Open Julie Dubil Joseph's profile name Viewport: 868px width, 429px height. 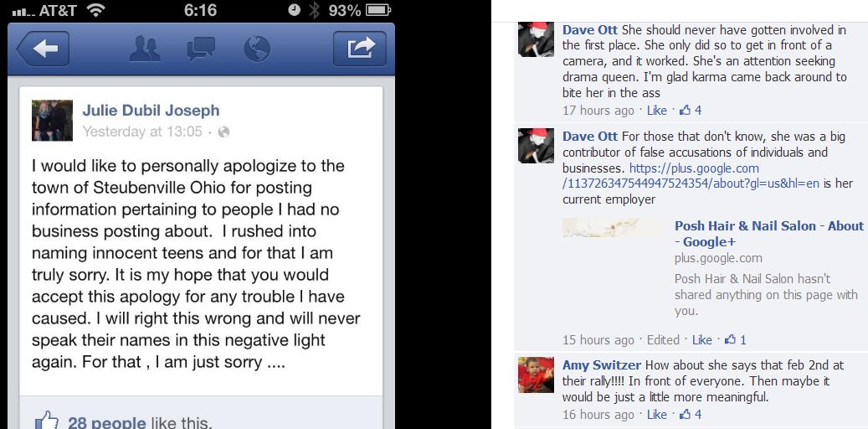point(152,111)
